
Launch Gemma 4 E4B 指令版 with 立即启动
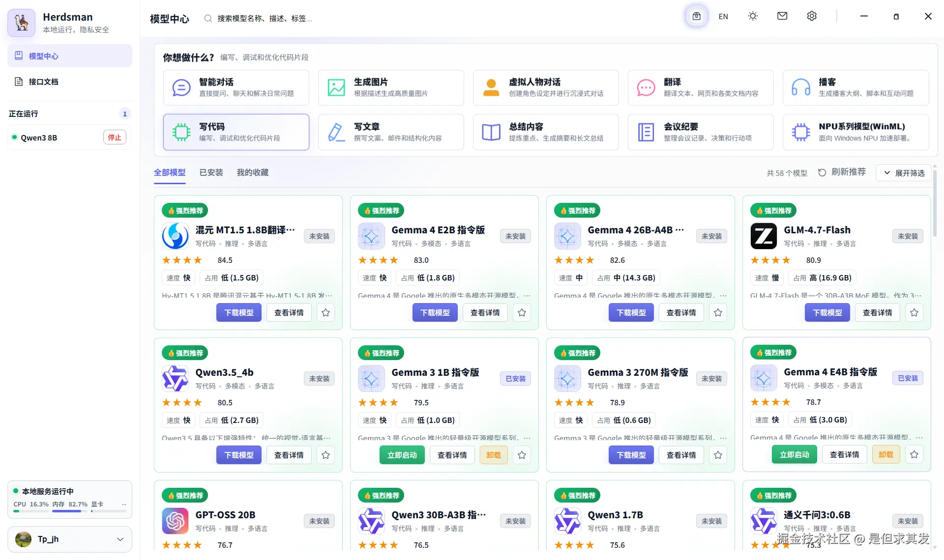(795, 454)
